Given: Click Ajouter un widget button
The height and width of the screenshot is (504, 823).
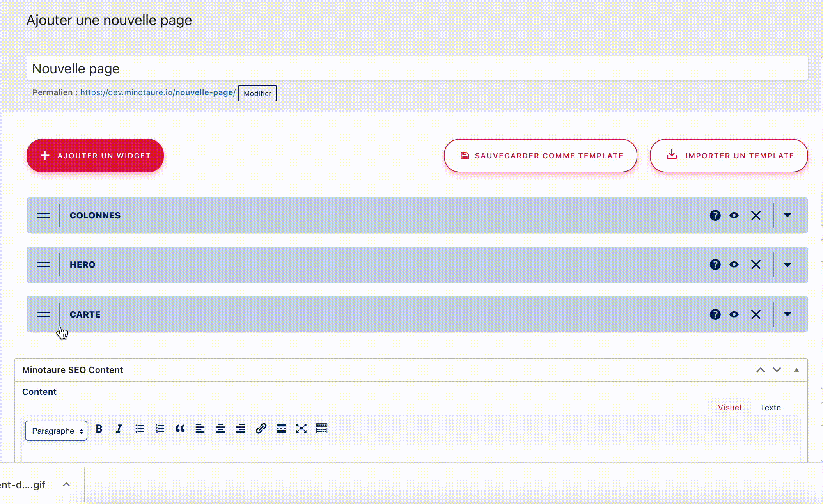Looking at the screenshot, I should pos(95,156).
